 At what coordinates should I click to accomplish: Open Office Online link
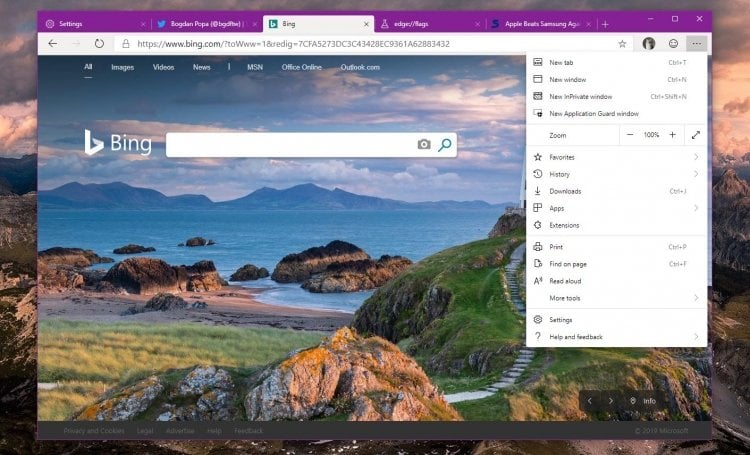[302, 67]
